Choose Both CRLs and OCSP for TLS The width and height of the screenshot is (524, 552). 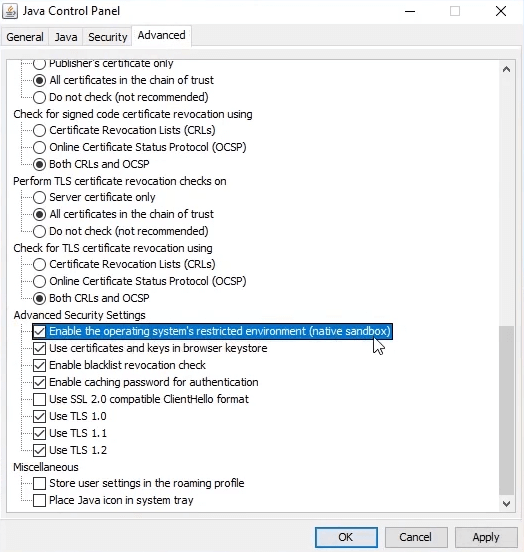(x=39, y=298)
